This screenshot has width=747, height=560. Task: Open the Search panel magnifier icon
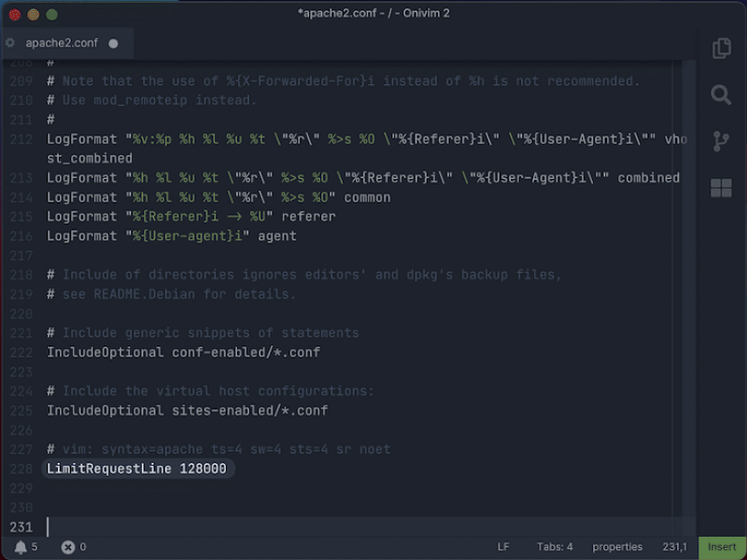point(721,95)
